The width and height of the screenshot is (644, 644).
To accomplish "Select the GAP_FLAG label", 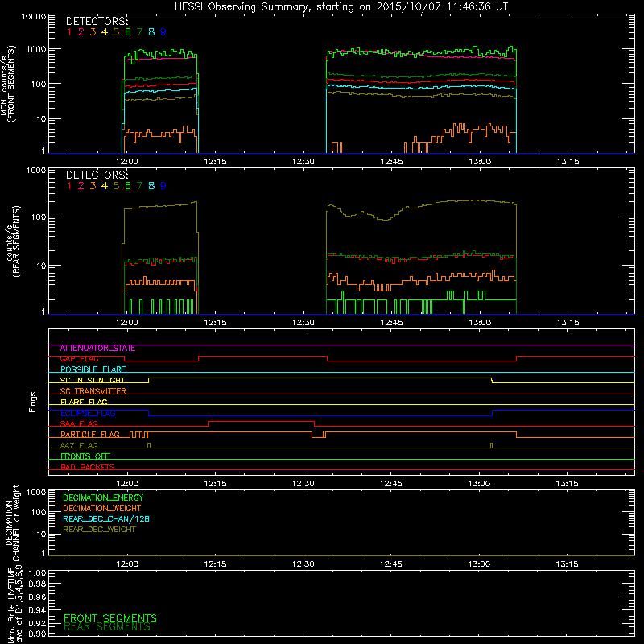I will coord(79,359).
